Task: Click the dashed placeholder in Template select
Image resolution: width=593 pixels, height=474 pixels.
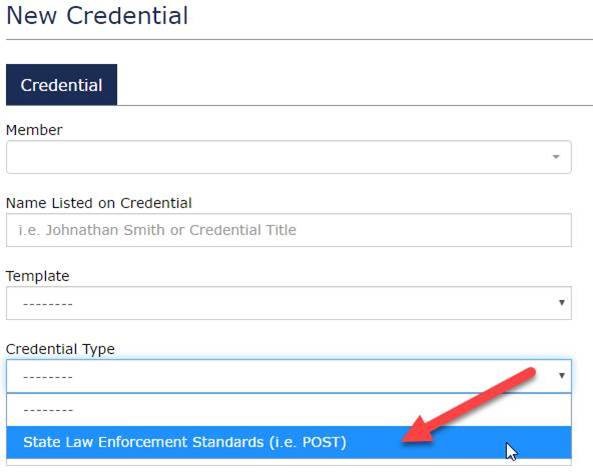Action: tap(48, 305)
